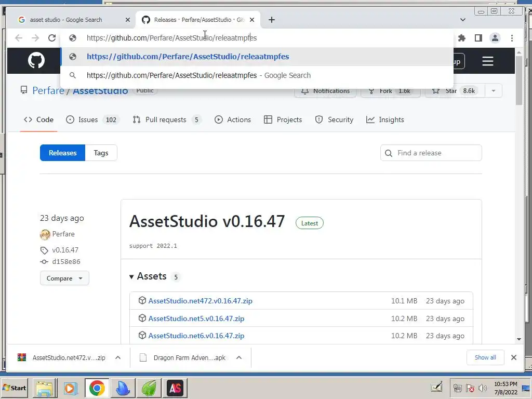Click Chrome icon in taskbar
This screenshot has height=399, width=532.
pos(97,388)
